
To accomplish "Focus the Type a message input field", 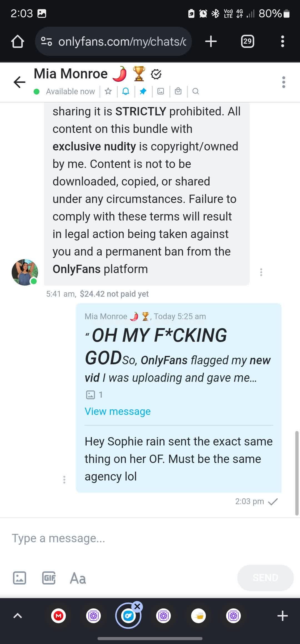I will 150,538.
